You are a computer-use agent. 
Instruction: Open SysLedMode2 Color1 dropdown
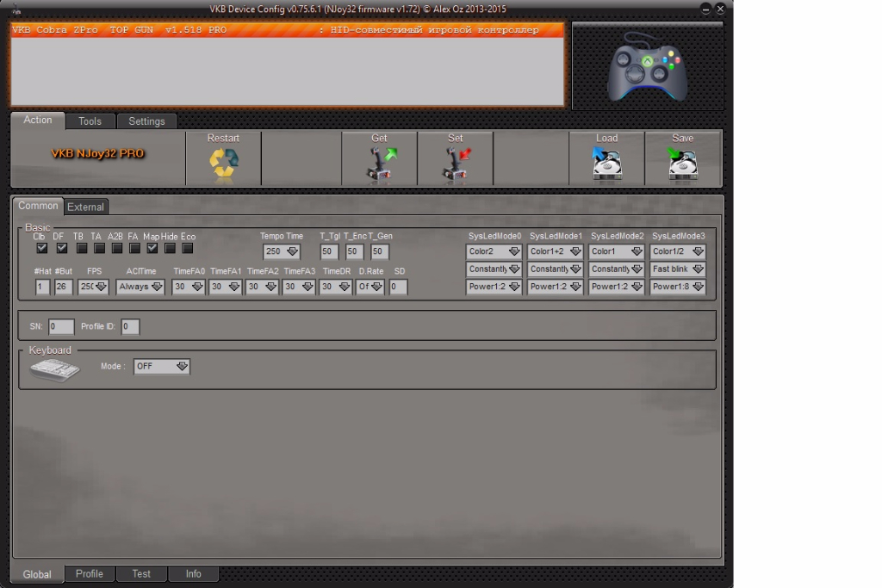point(617,251)
